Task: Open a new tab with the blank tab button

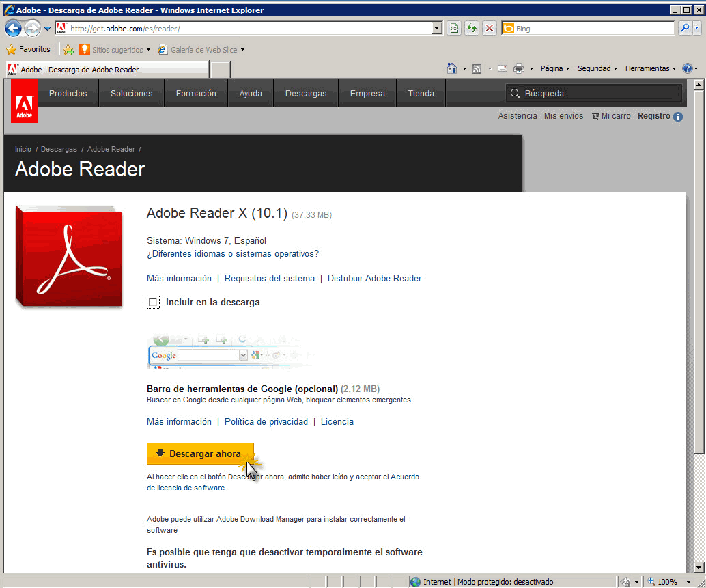Action: [x=221, y=70]
